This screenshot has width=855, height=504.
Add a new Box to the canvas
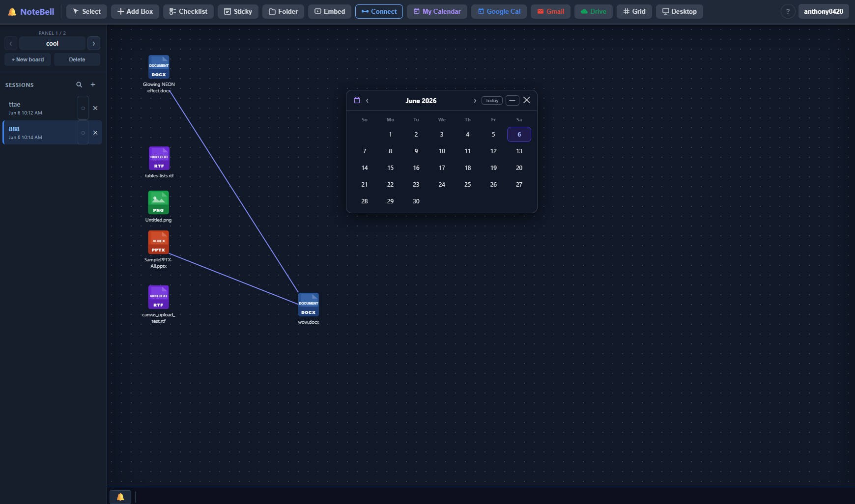(135, 11)
